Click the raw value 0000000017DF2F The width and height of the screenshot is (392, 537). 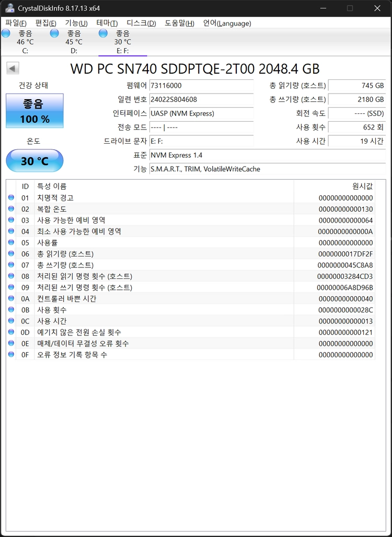pos(345,254)
